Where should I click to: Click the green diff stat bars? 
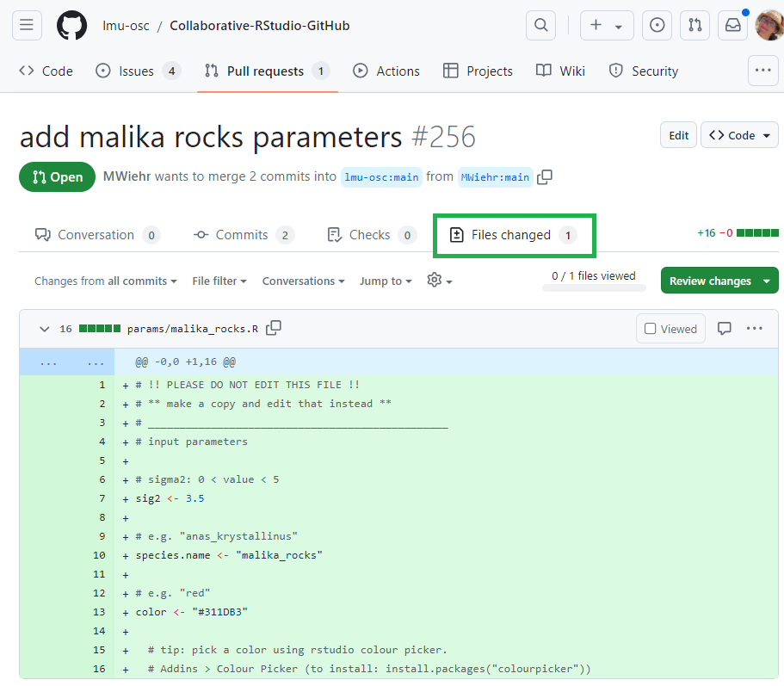760,232
